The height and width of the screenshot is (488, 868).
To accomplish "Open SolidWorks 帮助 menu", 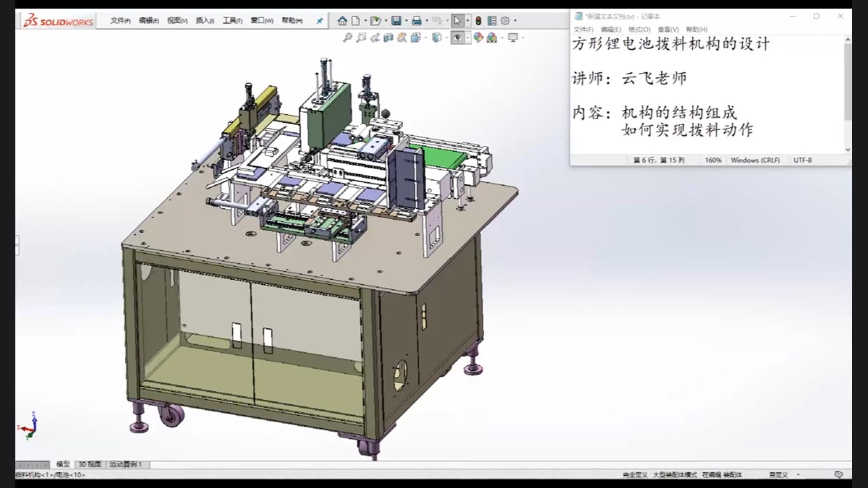I will 292,21.
